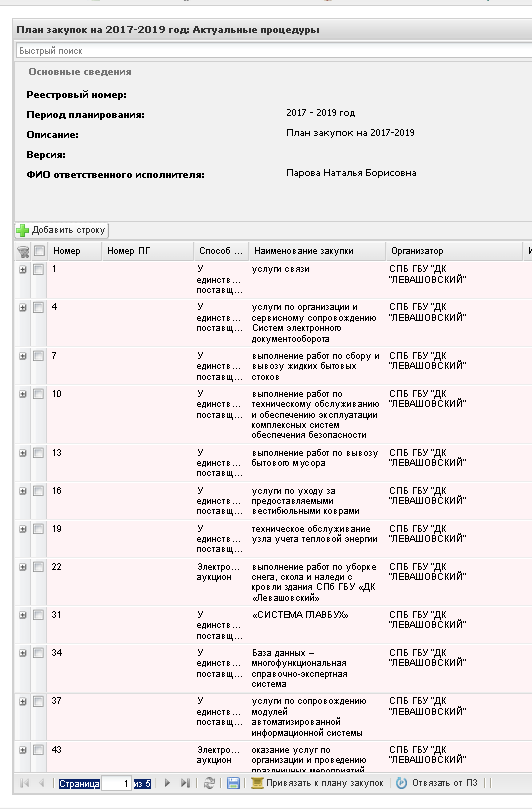Click the page number input field
This screenshot has height=809, width=532.
click(x=116, y=784)
